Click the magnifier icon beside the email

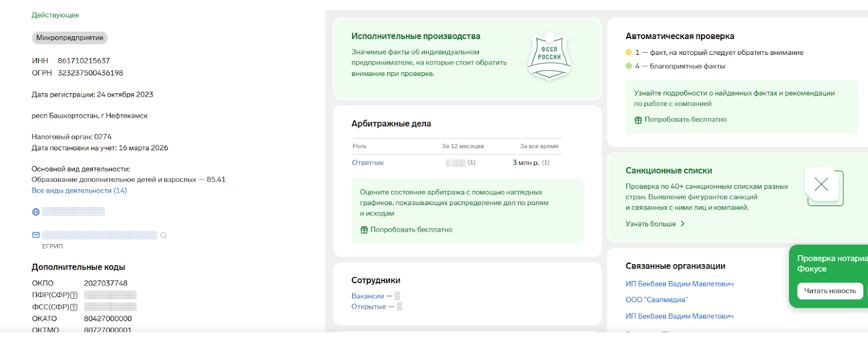[x=163, y=235]
